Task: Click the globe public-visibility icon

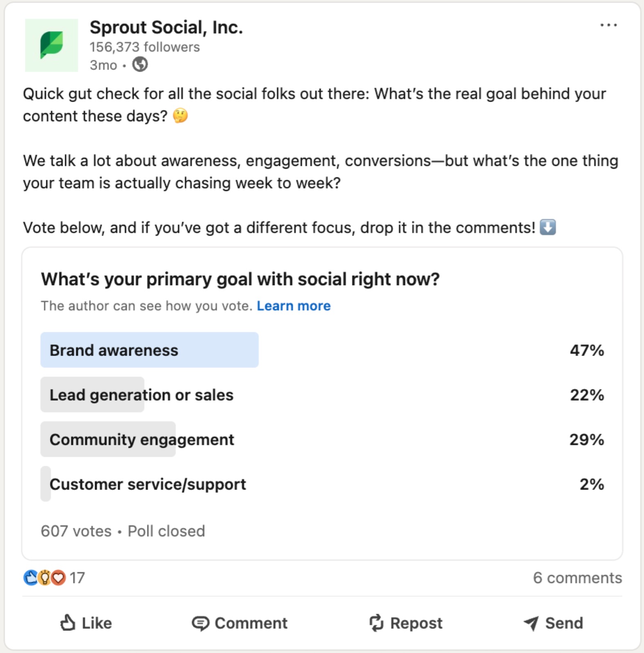Action: tap(140, 64)
